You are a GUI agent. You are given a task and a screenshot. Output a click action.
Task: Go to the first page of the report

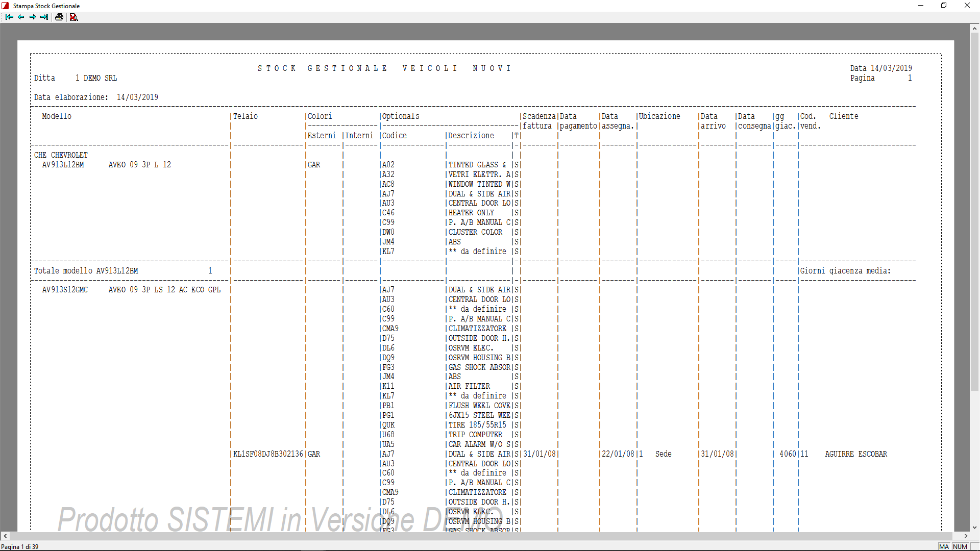pos(9,17)
